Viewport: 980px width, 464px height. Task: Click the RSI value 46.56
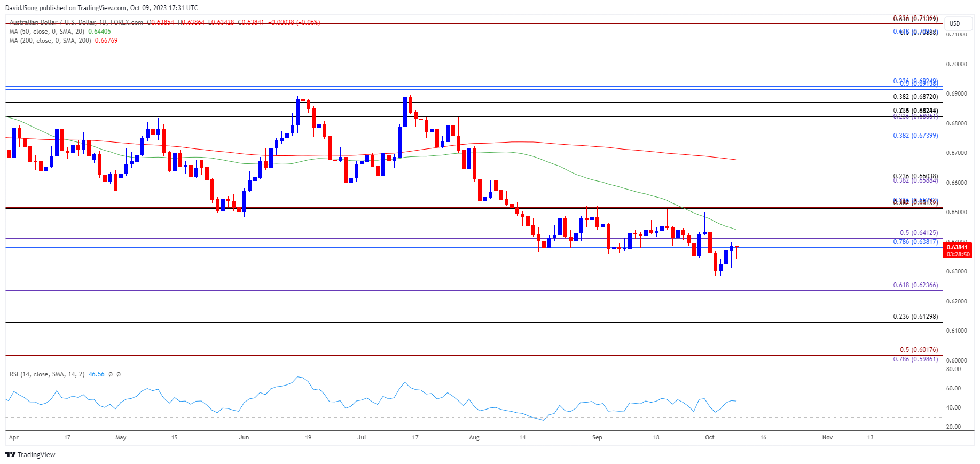(x=96, y=374)
